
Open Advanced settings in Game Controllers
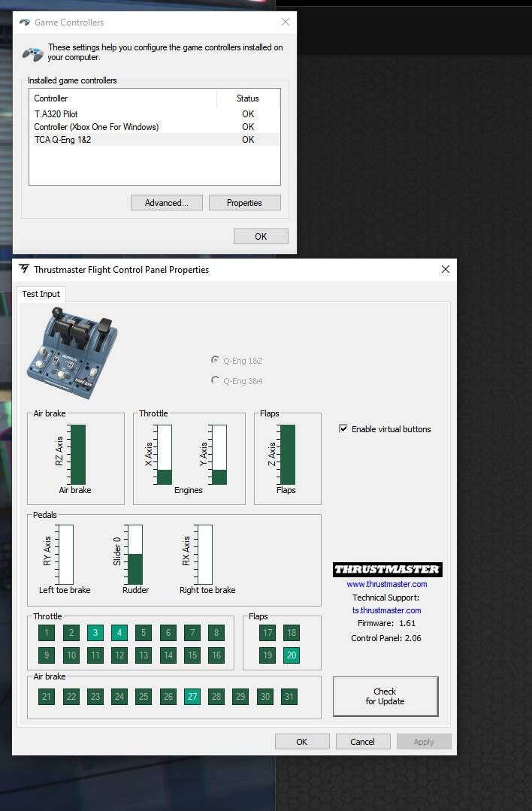coord(167,203)
